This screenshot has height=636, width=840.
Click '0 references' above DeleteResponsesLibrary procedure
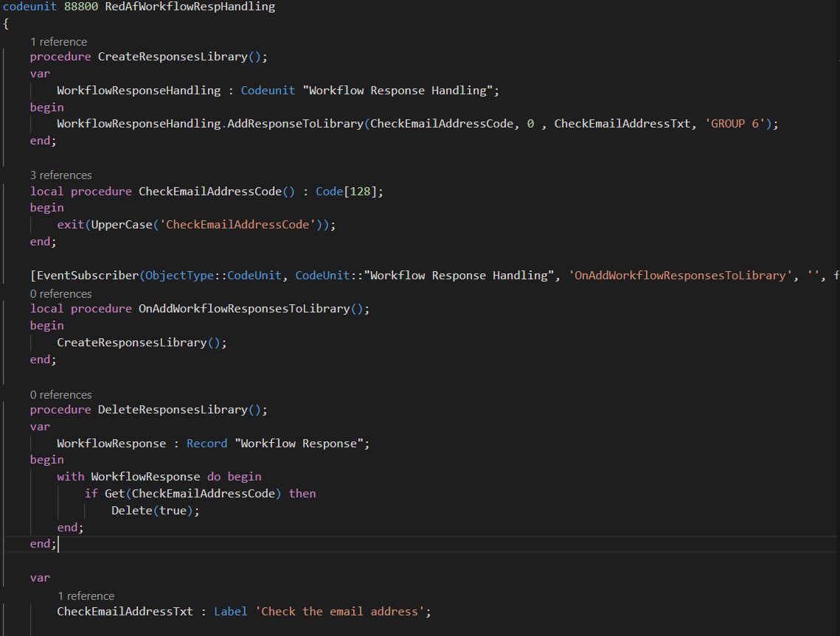tap(60, 394)
